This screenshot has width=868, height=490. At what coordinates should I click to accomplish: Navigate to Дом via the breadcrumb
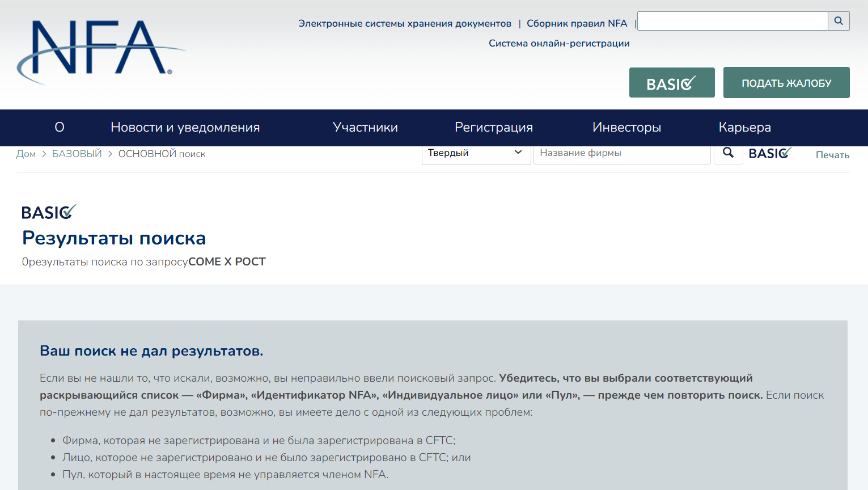click(26, 153)
